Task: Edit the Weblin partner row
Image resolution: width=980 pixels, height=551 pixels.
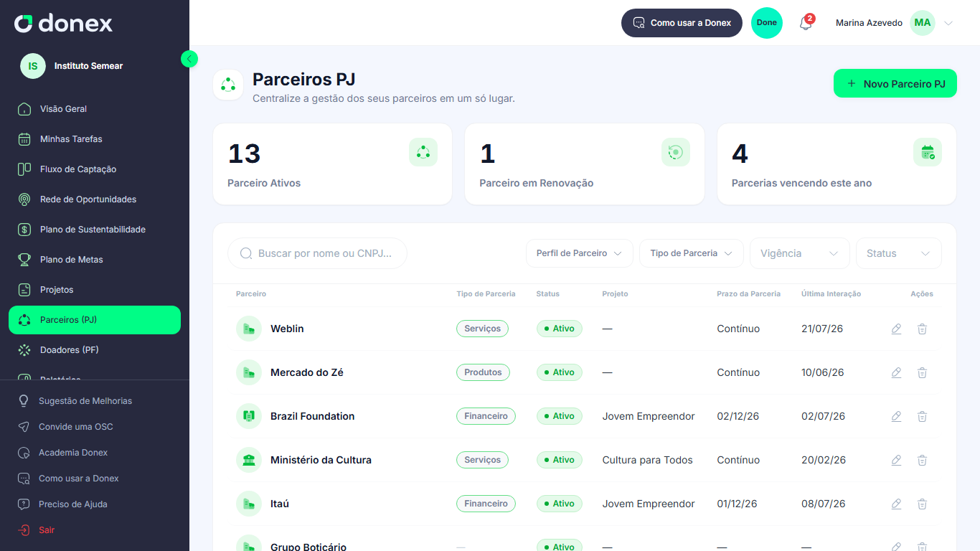Action: (896, 329)
